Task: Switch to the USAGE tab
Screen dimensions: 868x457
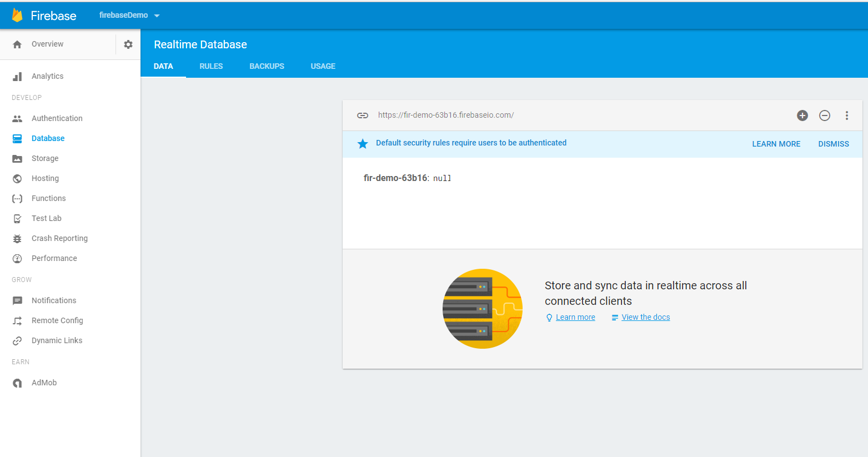Action: click(323, 66)
